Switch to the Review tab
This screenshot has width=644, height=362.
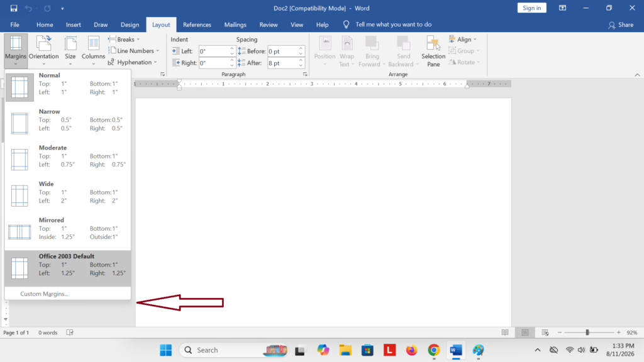(269, 25)
